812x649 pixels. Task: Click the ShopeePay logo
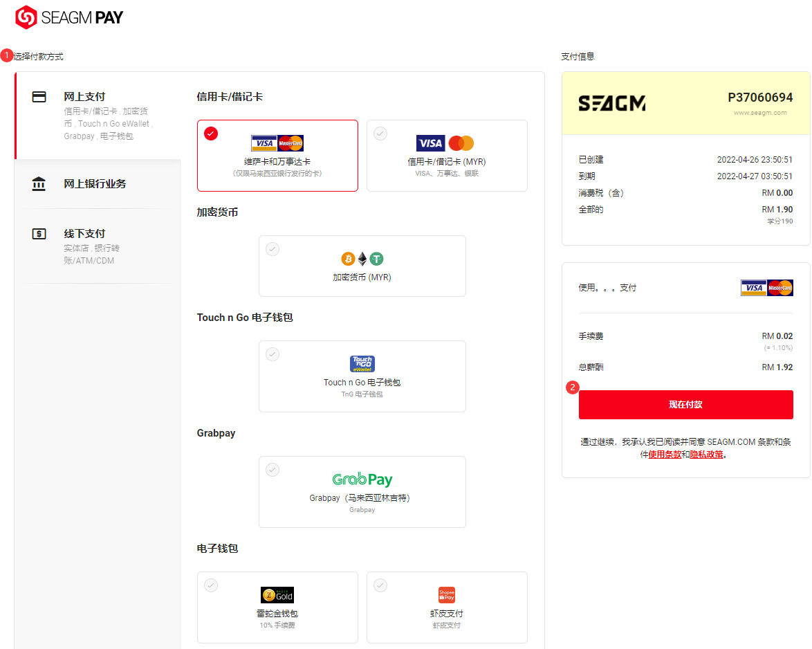pyautogui.click(x=446, y=595)
